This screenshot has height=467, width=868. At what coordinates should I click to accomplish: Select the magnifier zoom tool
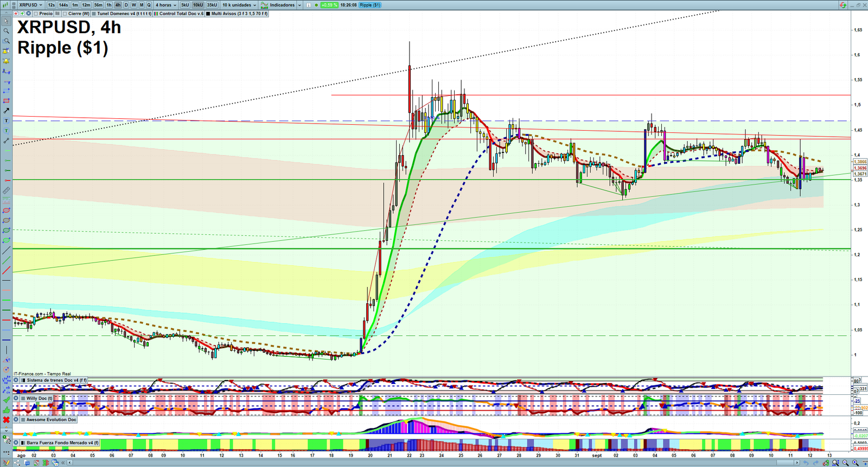[x=7, y=31]
